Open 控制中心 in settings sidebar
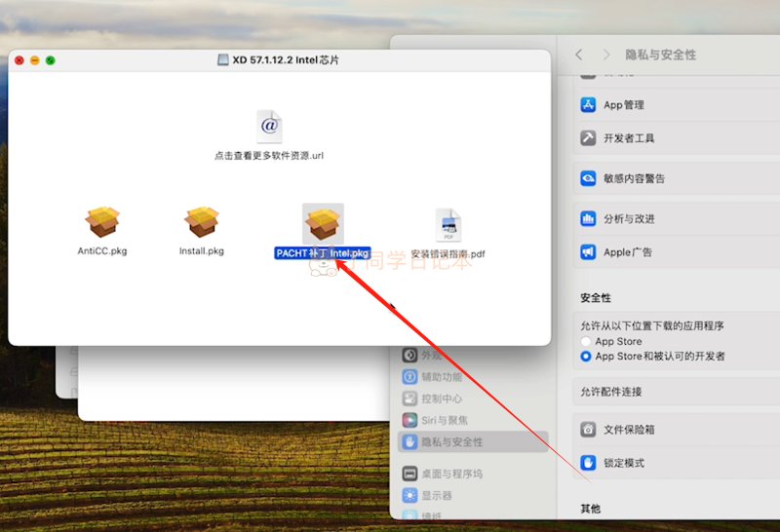This screenshot has width=780, height=532. coord(473,399)
